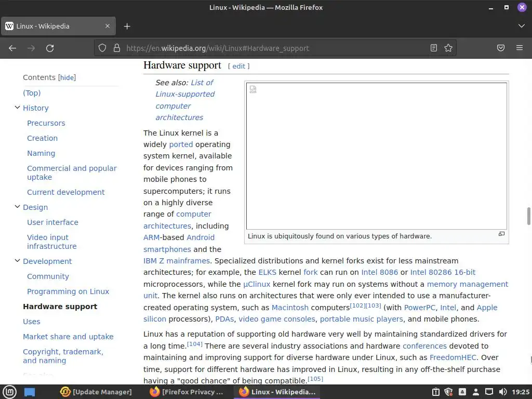Collapse the Design contents section
532x399 pixels.
click(17, 207)
